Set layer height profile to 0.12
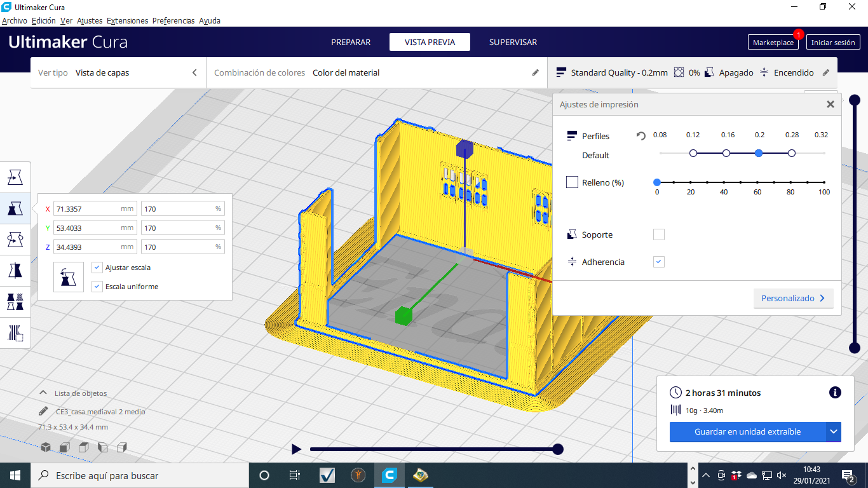This screenshot has height=488, width=868. click(x=693, y=153)
